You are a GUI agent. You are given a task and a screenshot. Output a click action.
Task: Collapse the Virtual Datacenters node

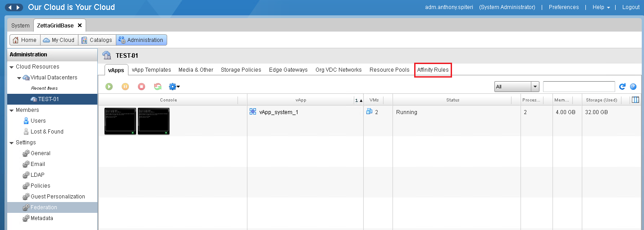[x=19, y=78]
